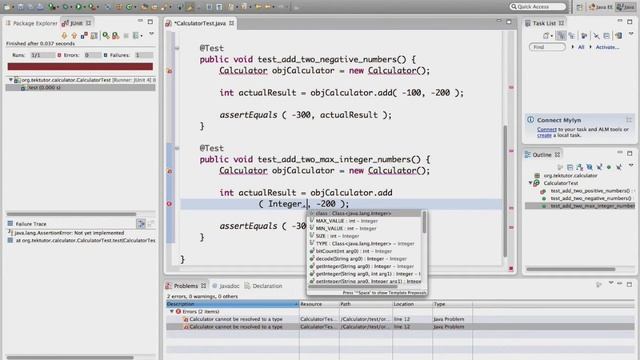Click Hide Non-Public Members in Outline toolbar
Image resolution: width=640 pixels, height=360 pixels.
(609, 167)
